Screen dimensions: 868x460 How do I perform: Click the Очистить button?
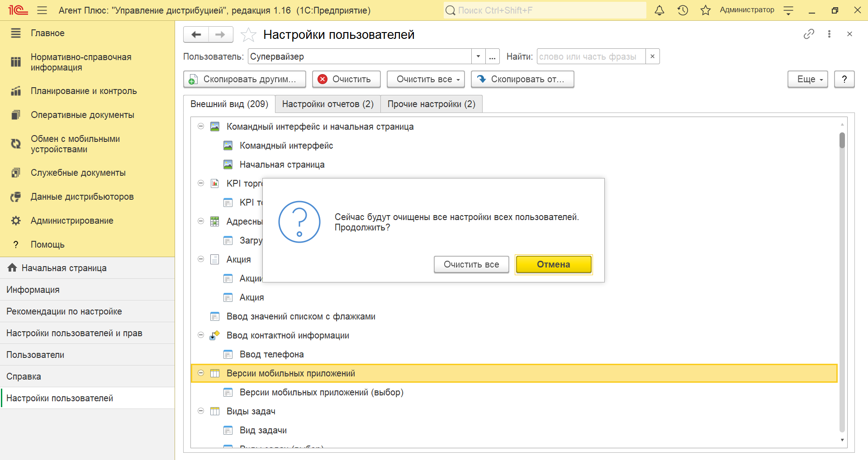click(346, 79)
